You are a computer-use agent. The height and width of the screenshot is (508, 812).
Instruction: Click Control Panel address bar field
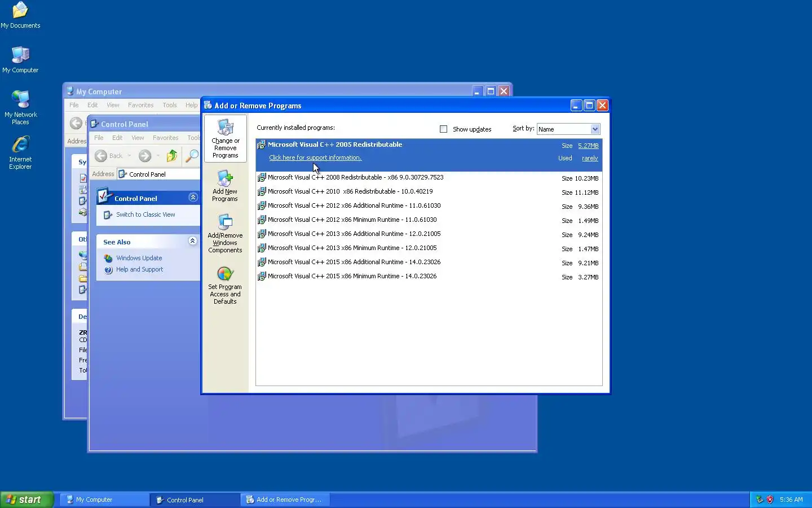[158, 174]
